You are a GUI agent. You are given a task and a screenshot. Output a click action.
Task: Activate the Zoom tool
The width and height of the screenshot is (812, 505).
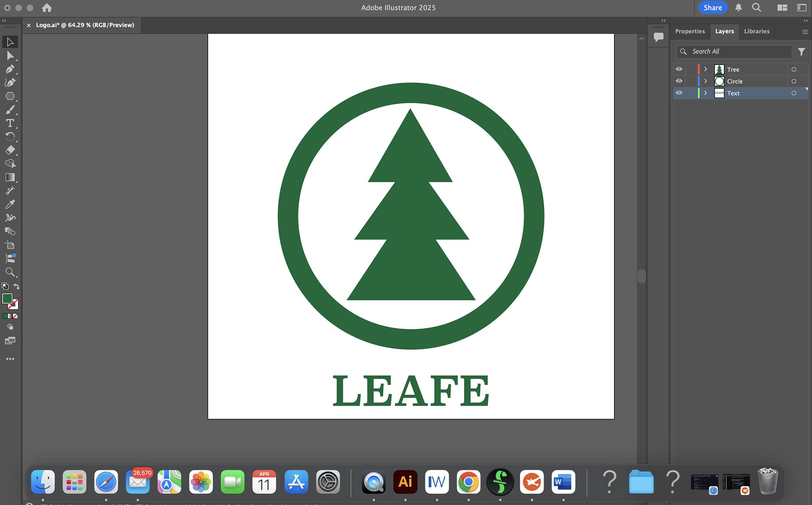(10, 272)
